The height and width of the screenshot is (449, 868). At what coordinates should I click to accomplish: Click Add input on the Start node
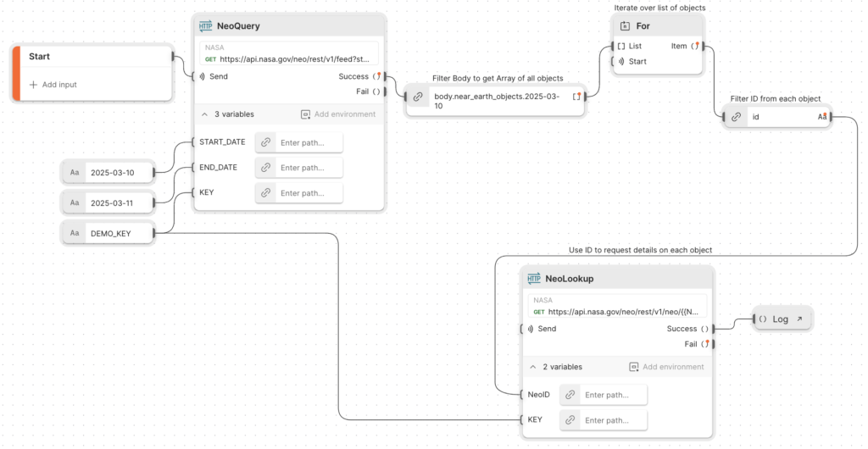pos(53,85)
